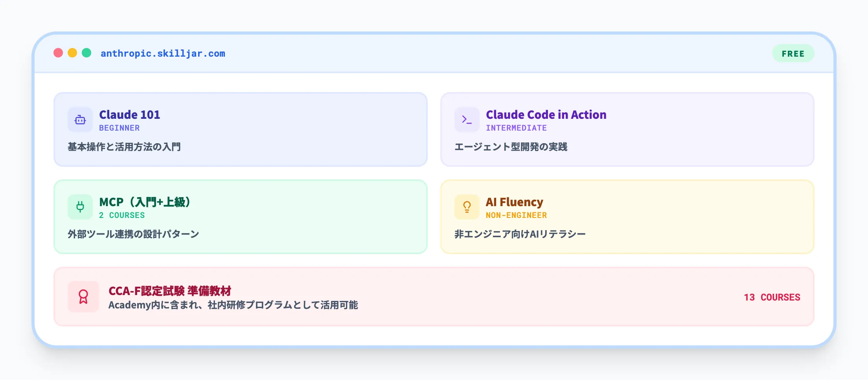Click the lightbulb icon for AI Fluency
This screenshot has width=868, height=380.
pos(467,207)
